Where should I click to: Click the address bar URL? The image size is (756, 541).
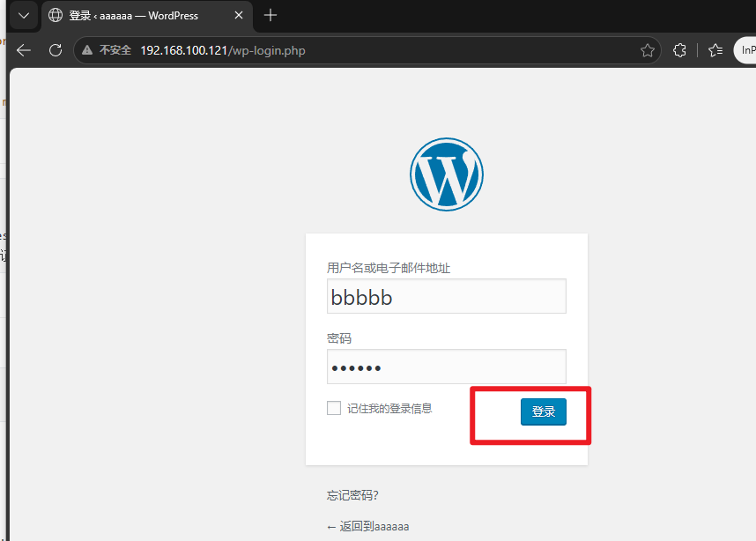click(x=223, y=50)
